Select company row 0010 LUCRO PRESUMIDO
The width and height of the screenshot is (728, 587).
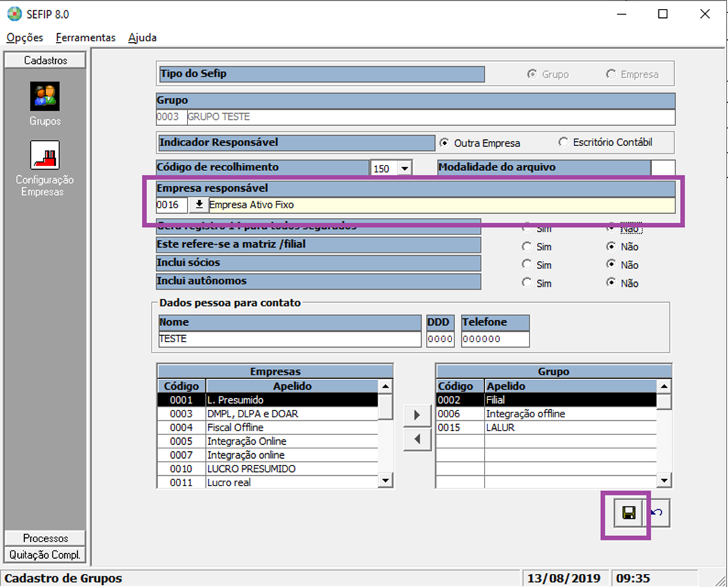(268, 468)
